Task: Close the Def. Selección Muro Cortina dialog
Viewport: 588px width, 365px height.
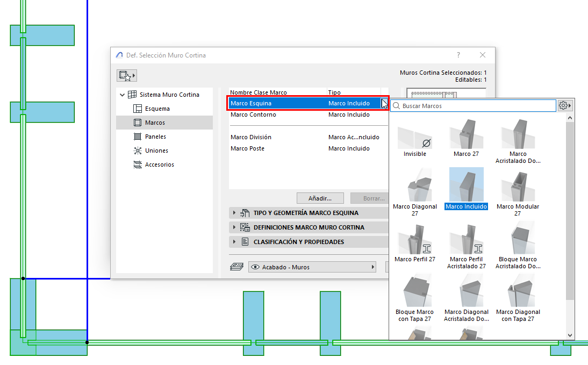Action: (x=483, y=55)
